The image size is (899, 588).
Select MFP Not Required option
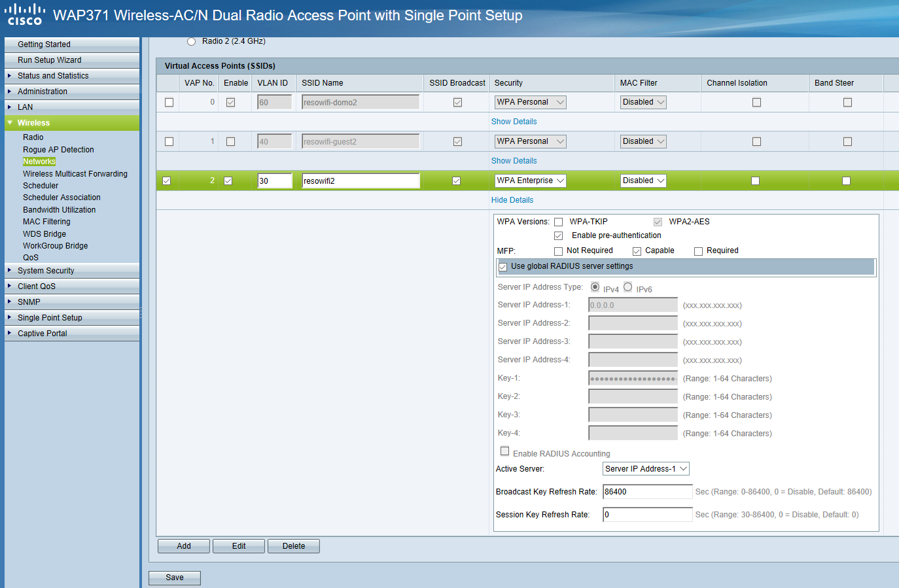pos(559,251)
